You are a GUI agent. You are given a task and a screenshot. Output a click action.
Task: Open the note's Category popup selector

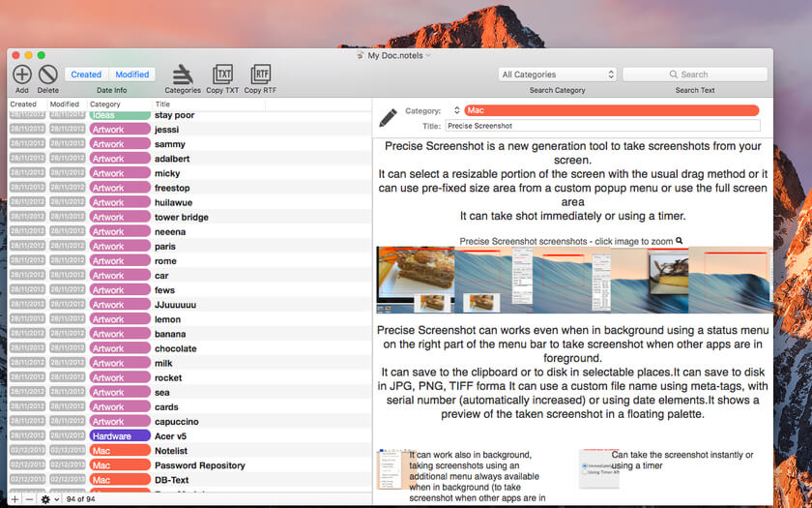(457, 111)
